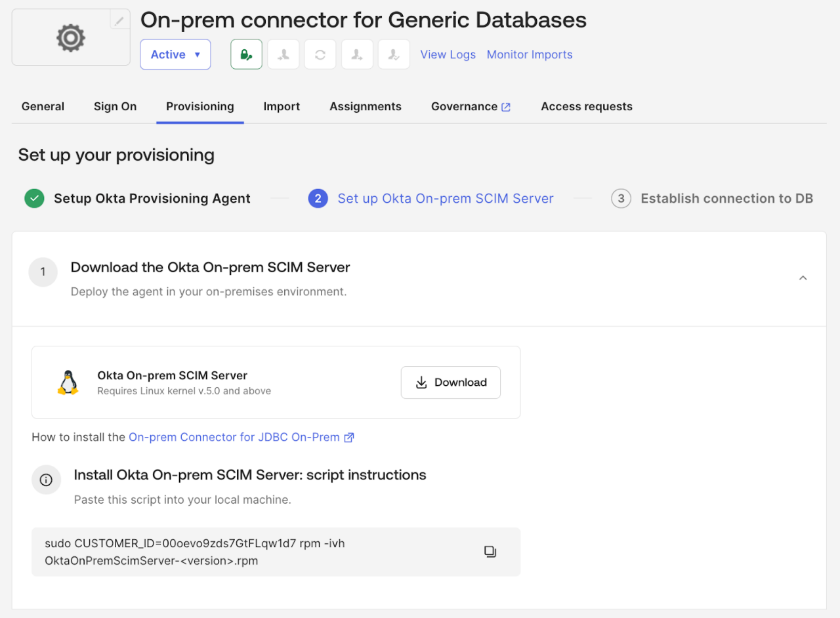Select the push users status icon
The height and width of the screenshot is (618, 840).
click(356, 54)
